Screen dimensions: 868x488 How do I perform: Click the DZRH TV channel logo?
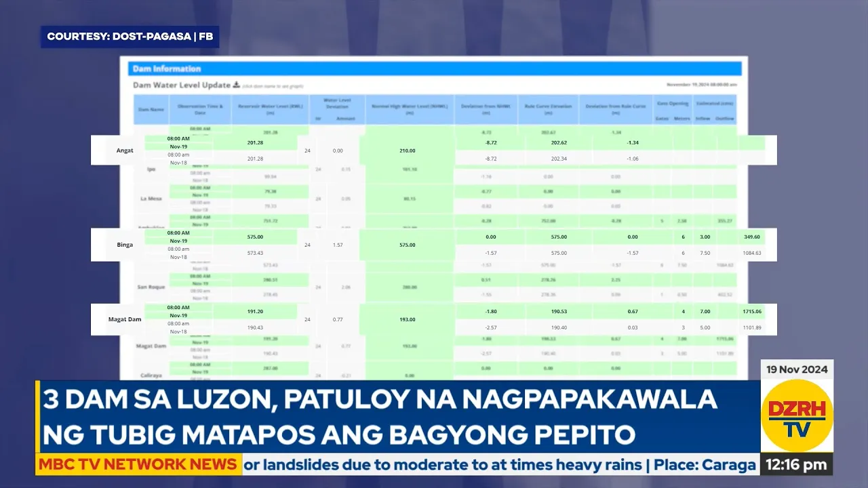pyautogui.click(x=797, y=415)
